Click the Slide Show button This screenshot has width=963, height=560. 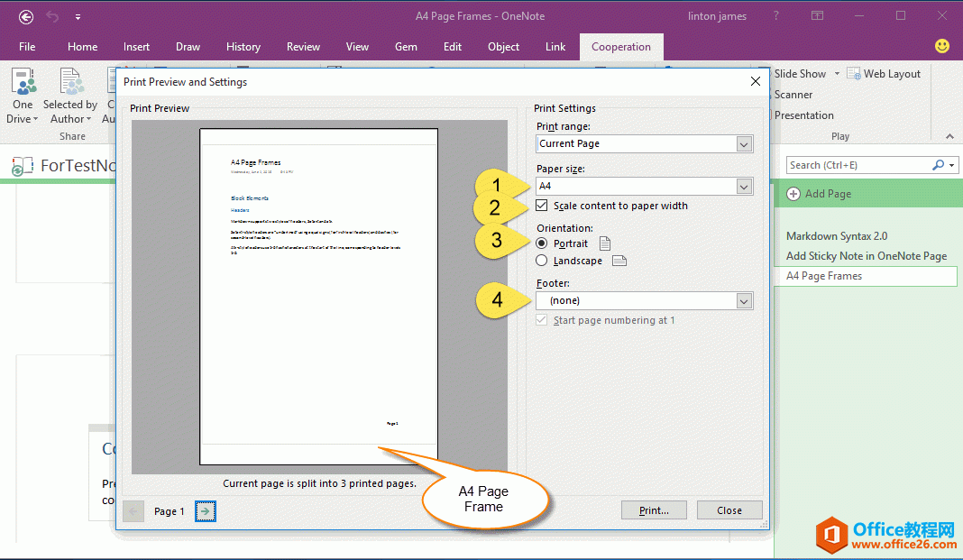click(800, 74)
